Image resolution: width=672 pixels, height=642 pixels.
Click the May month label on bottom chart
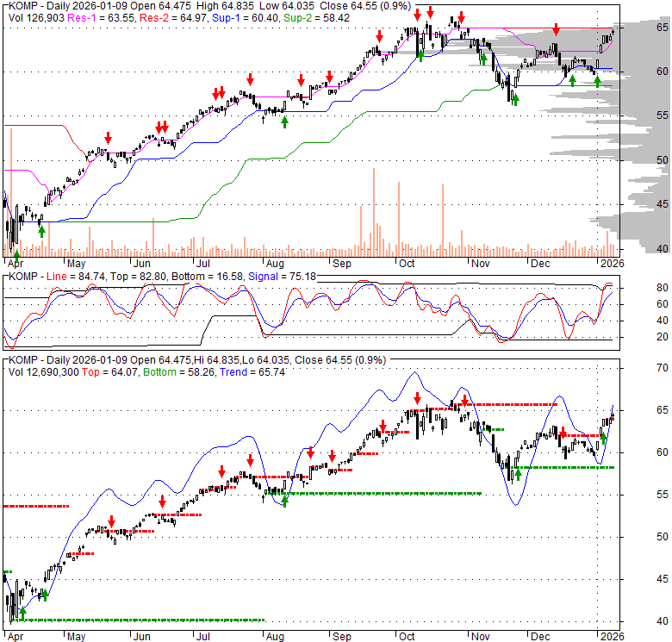tap(77, 637)
